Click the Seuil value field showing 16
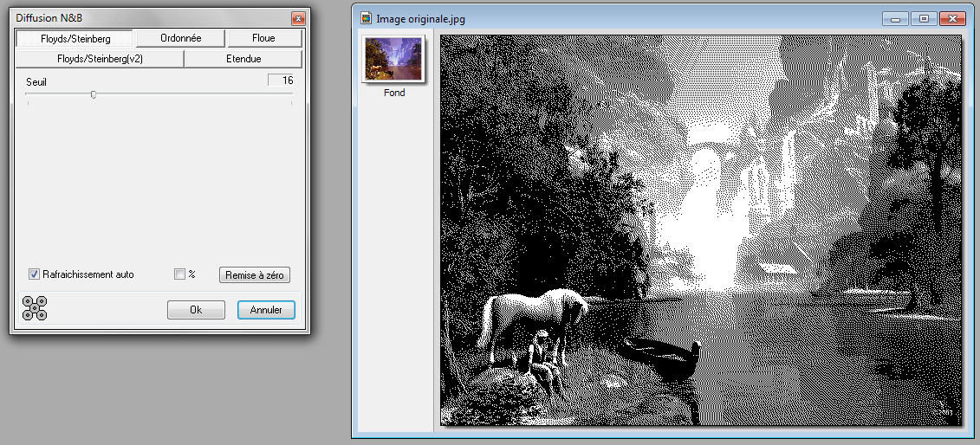Image resolution: width=980 pixels, height=445 pixels. pyautogui.click(x=281, y=81)
